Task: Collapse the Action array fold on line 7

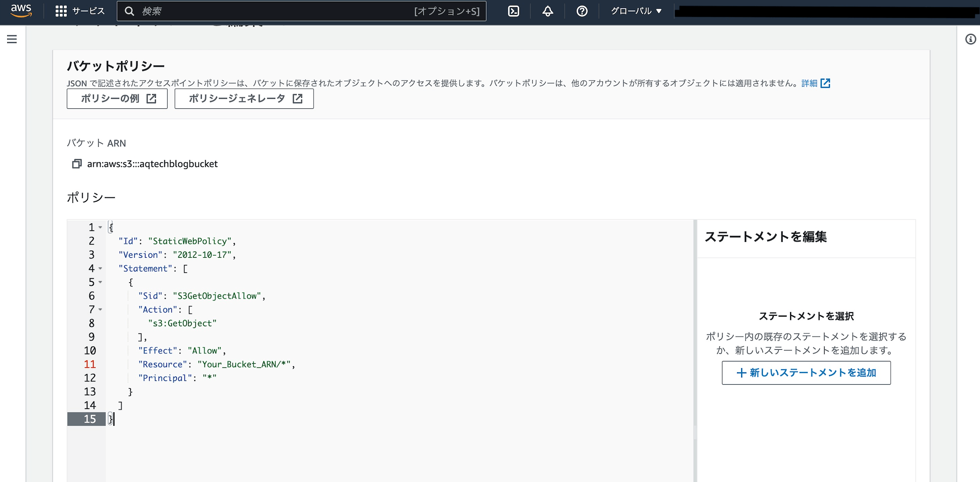Action: point(100,310)
